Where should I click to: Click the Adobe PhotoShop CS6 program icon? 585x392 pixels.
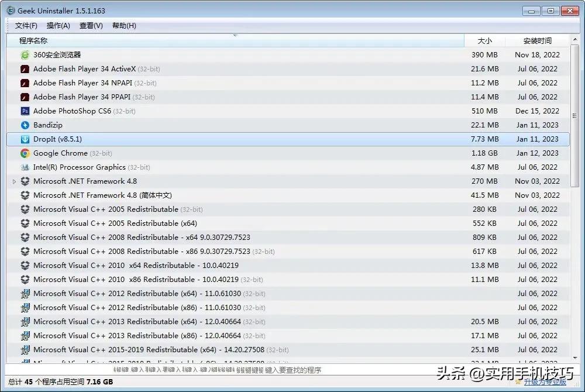point(24,111)
